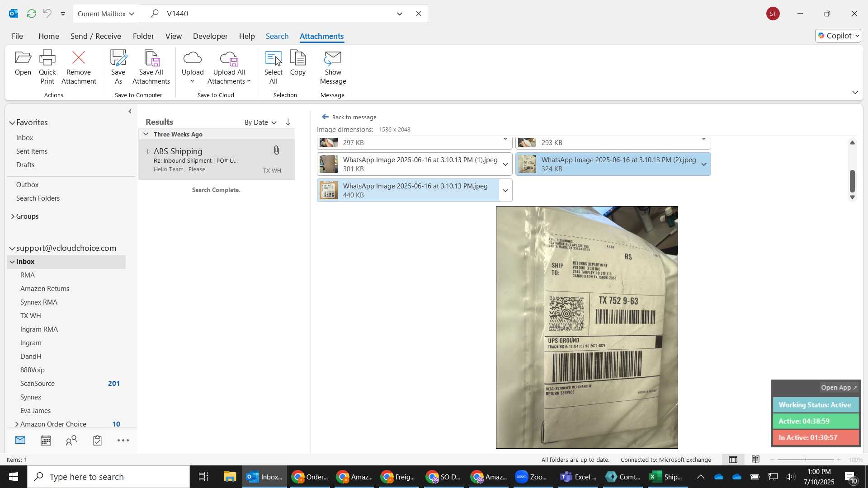Viewport: 868px width, 488px height.
Task: Open dropdown for 3.10.13 PM (1).jpeg attachment
Action: 505,164
